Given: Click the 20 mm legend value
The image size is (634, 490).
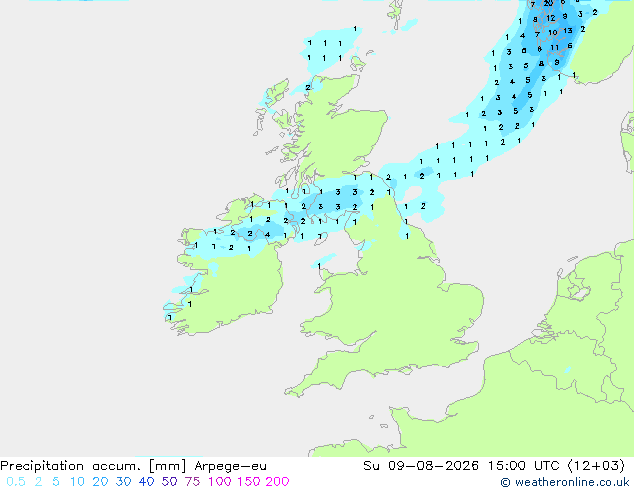Looking at the screenshot, I should coord(100,482).
